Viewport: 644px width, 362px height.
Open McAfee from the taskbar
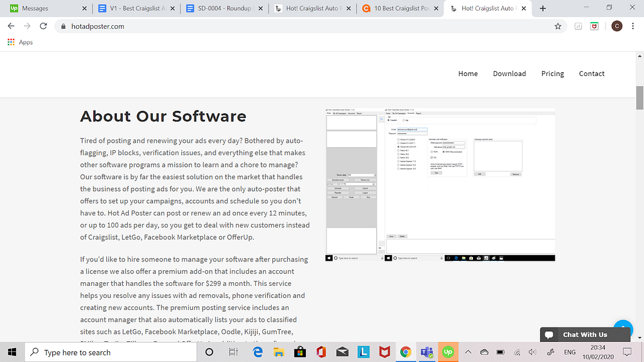point(384,352)
